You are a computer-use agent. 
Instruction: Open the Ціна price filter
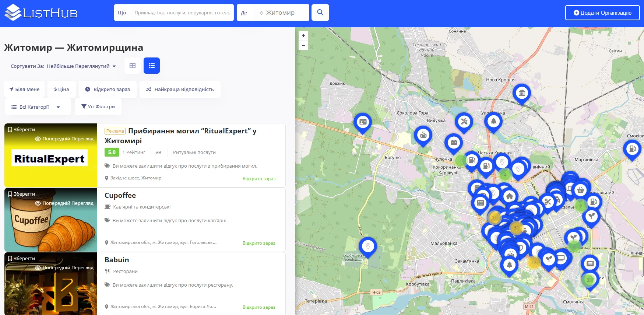coord(61,89)
